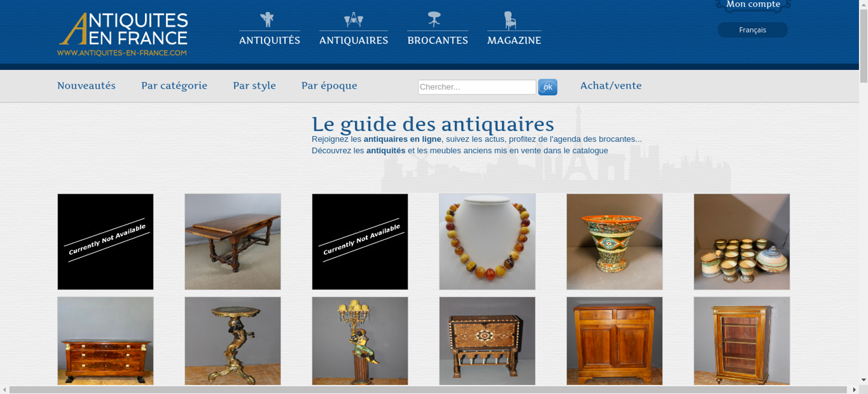The width and height of the screenshot is (868, 394).
Task: Expand the Par époque menu
Action: 329,85
